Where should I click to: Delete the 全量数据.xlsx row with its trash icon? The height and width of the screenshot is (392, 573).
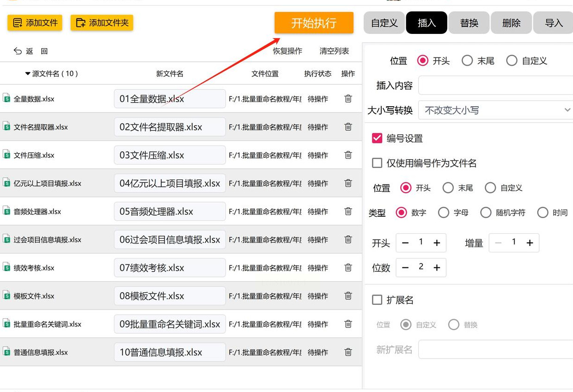coord(348,98)
